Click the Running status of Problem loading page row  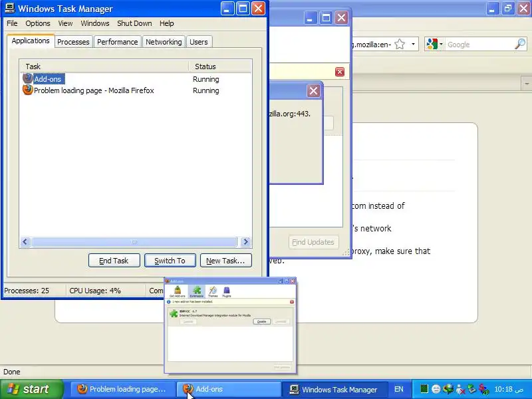pos(206,90)
